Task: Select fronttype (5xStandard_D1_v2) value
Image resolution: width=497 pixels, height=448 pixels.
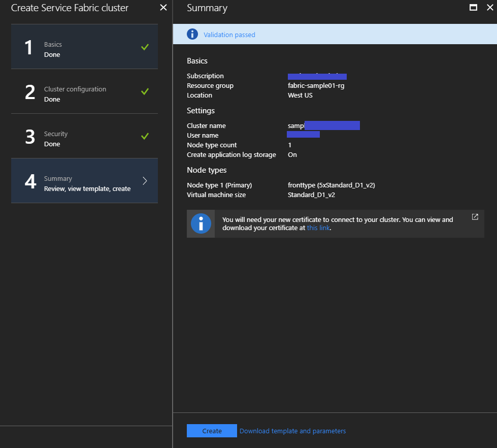Action: pyautogui.click(x=331, y=185)
